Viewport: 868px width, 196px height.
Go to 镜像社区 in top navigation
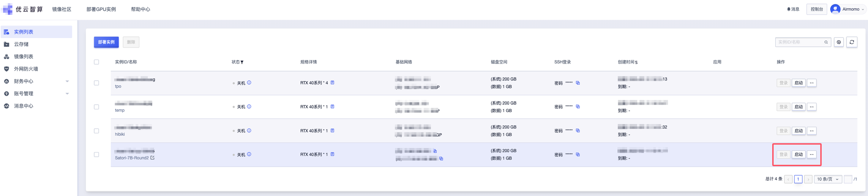(x=62, y=9)
